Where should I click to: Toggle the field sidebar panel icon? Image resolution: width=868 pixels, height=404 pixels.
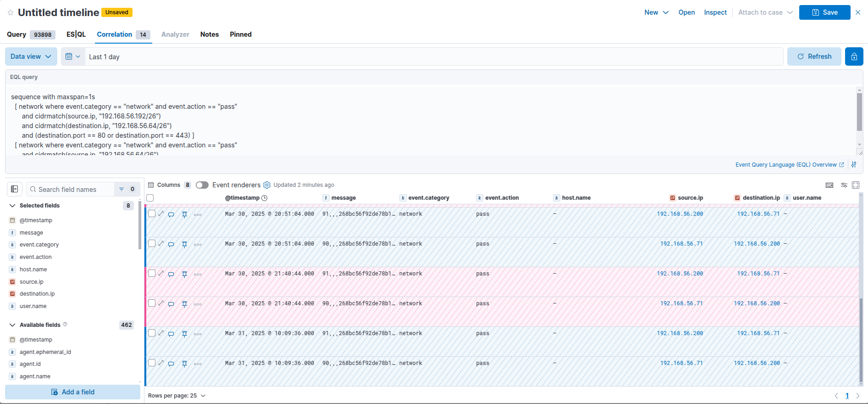click(15, 189)
